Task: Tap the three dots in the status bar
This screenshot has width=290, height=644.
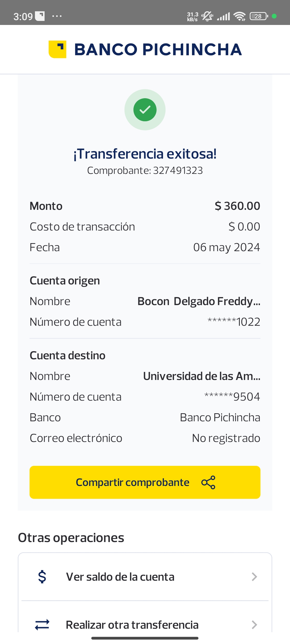Action: (x=57, y=16)
